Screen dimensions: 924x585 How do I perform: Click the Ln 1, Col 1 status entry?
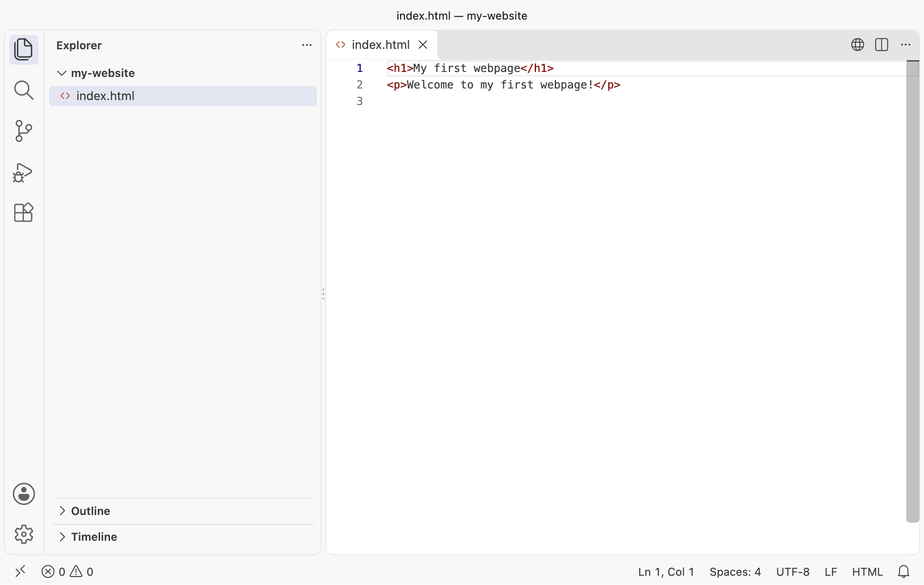(x=666, y=572)
